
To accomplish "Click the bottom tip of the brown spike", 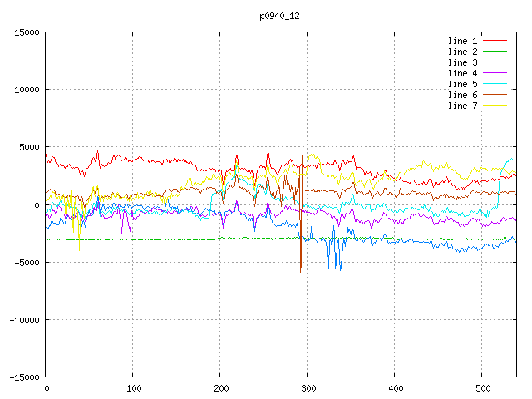I will tap(300, 272).
